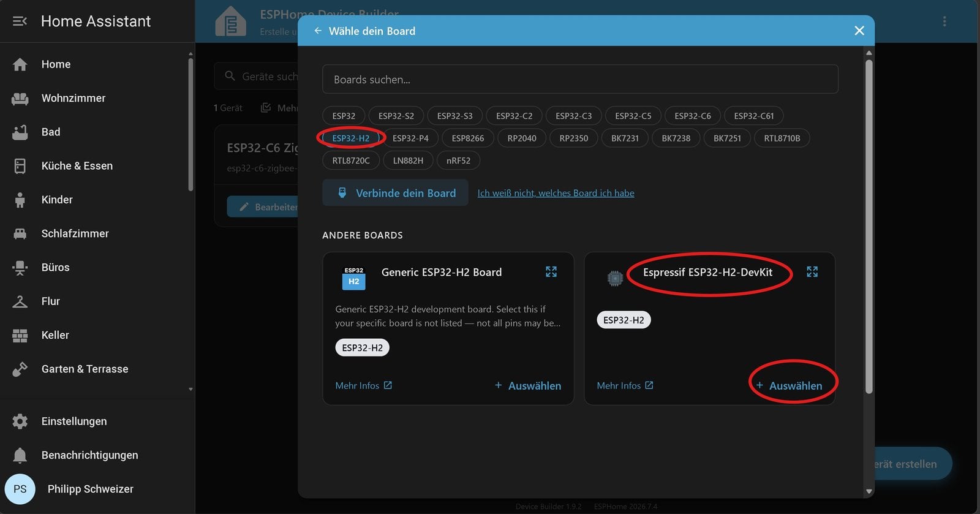Open the three-dot overflow menu at top right
This screenshot has height=514, width=980.
click(x=944, y=21)
